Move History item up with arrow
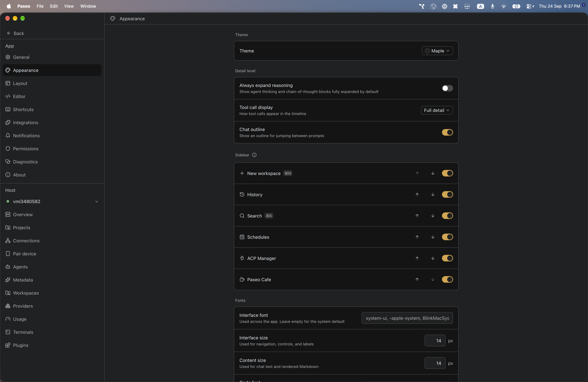Screen dimensions: 588x382 (417, 194)
